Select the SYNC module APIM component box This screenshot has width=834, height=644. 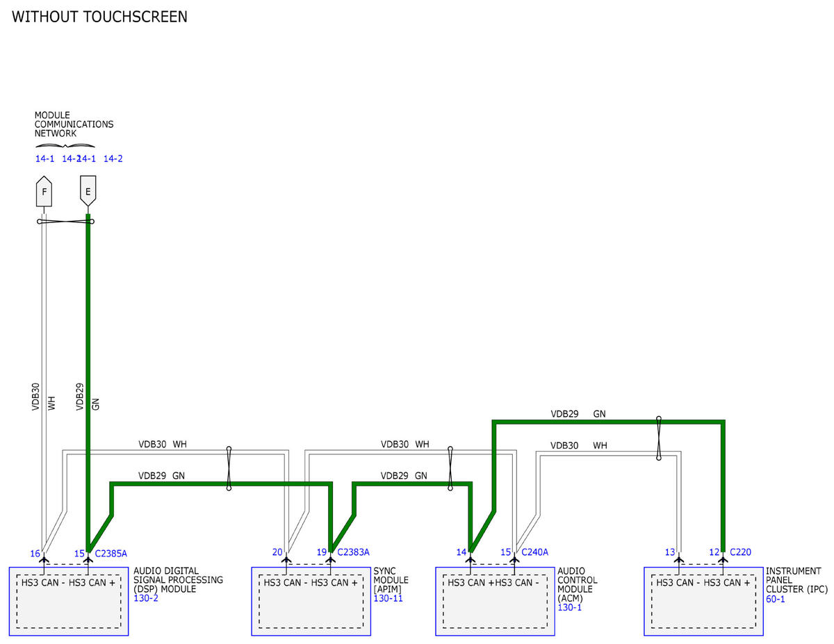point(311,601)
